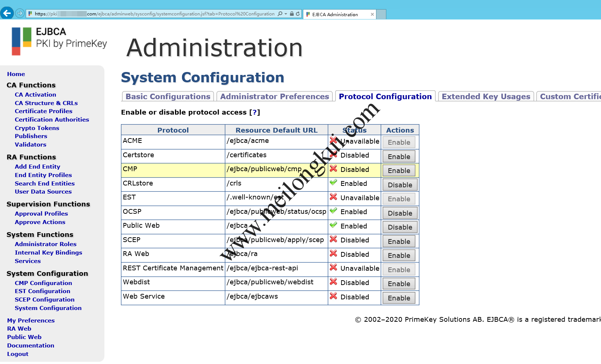This screenshot has height=364, width=601.
Task: Open Certificate Profiles
Action: [43, 111]
